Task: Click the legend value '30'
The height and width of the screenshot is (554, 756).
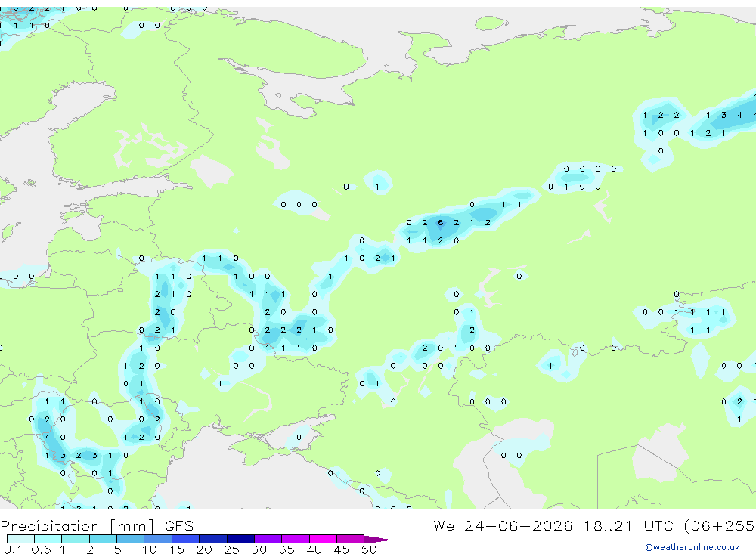Action: [x=259, y=549]
